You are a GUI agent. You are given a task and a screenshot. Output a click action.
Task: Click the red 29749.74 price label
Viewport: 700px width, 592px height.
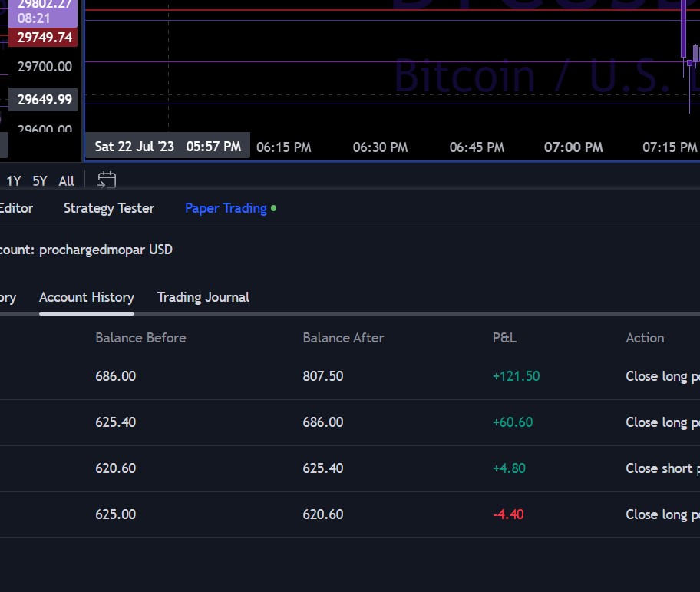pyautogui.click(x=43, y=38)
